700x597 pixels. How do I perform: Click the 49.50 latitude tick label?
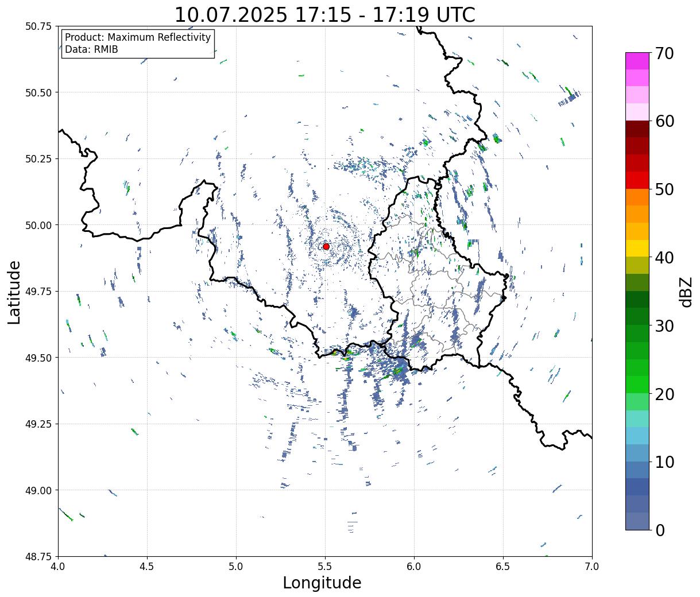tap(38, 358)
